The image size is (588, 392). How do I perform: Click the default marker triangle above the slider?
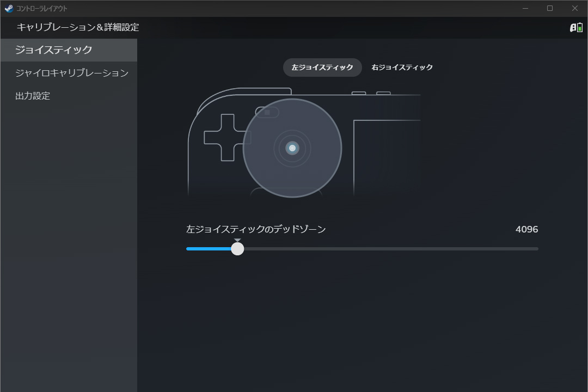237,240
